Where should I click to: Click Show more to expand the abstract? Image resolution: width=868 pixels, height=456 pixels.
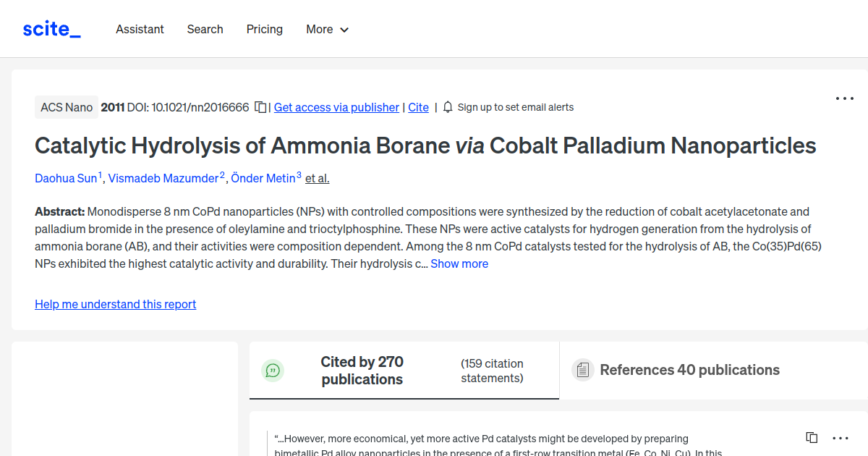(459, 263)
